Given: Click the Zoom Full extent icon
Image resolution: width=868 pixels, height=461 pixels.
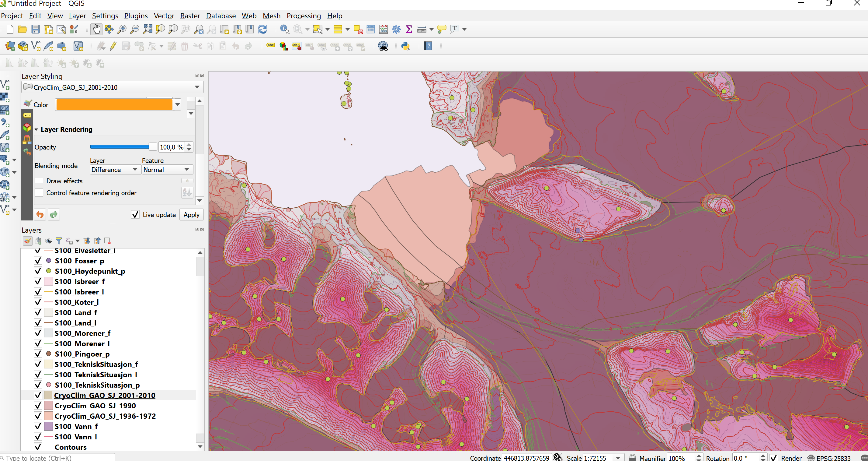Looking at the screenshot, I should pyautogui.click(x=147, y=29).
